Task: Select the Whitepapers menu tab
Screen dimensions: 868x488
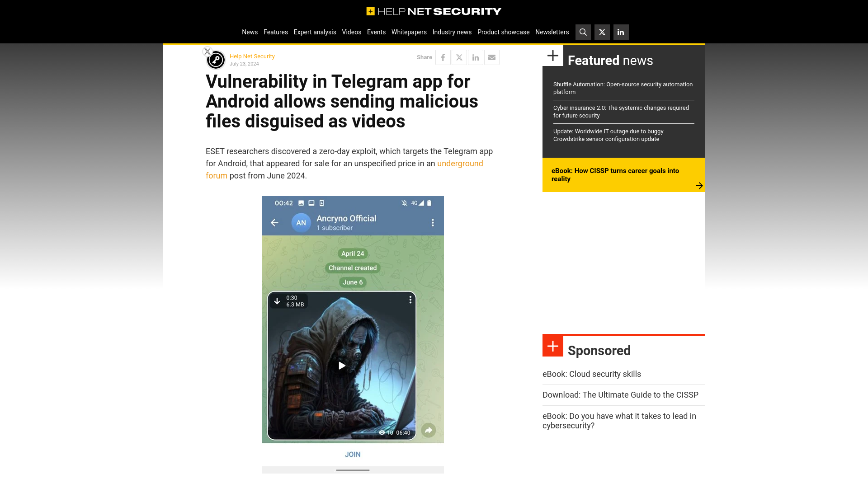Action: pyautogui.click(x=409, y=32)
